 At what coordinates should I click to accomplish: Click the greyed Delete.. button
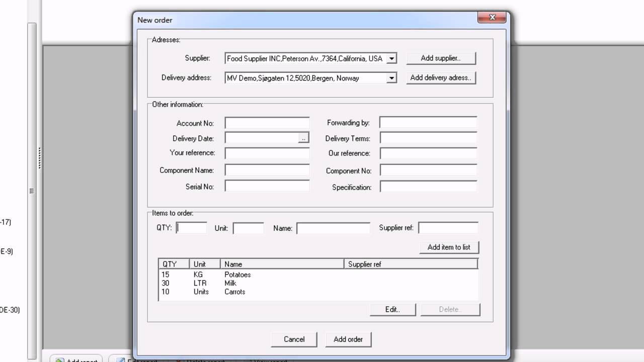[x=450, y=310]
